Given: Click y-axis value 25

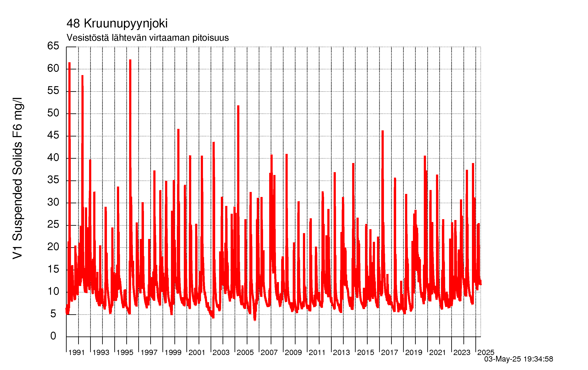Looking at the screenshot, I should pos(53,225).
